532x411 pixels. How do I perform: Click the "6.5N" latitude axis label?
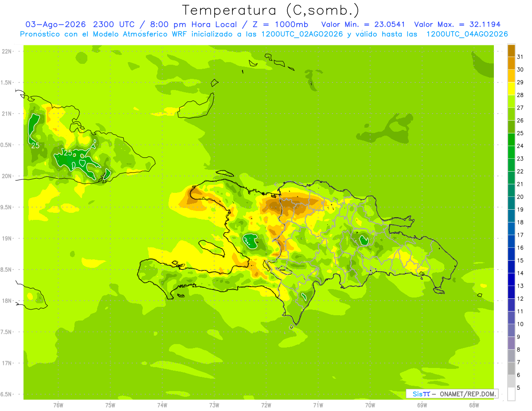(x=7, y=395)
